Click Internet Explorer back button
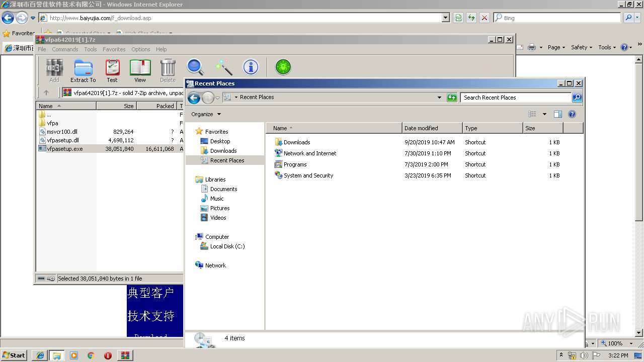 tap(8, 18)
